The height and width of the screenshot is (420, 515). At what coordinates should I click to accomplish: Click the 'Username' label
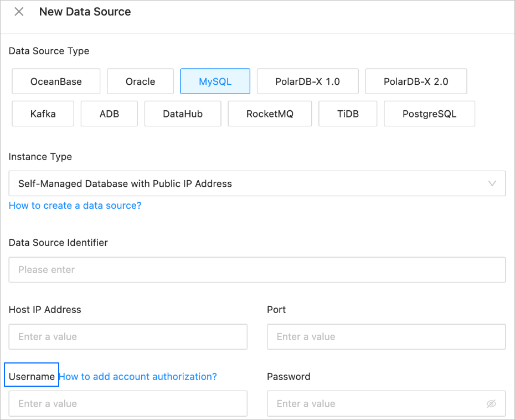click(32, 377)
